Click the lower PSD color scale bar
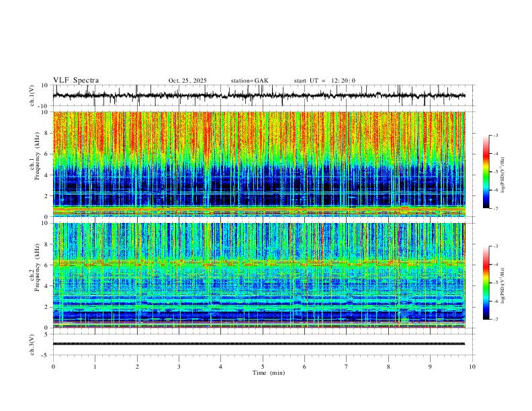Image resolution: width=532 pixels, height=411 pixels. click(486, 283)
